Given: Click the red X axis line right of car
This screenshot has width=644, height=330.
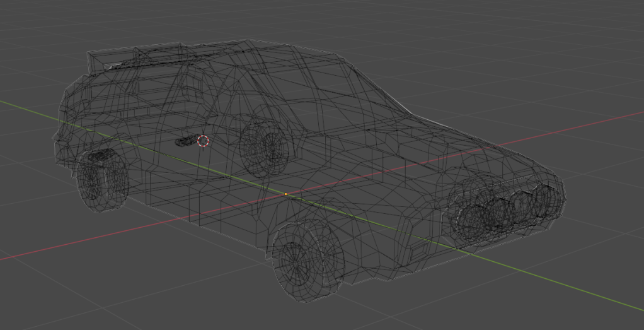Looking at the screenshot, I should tap(599, 122).
